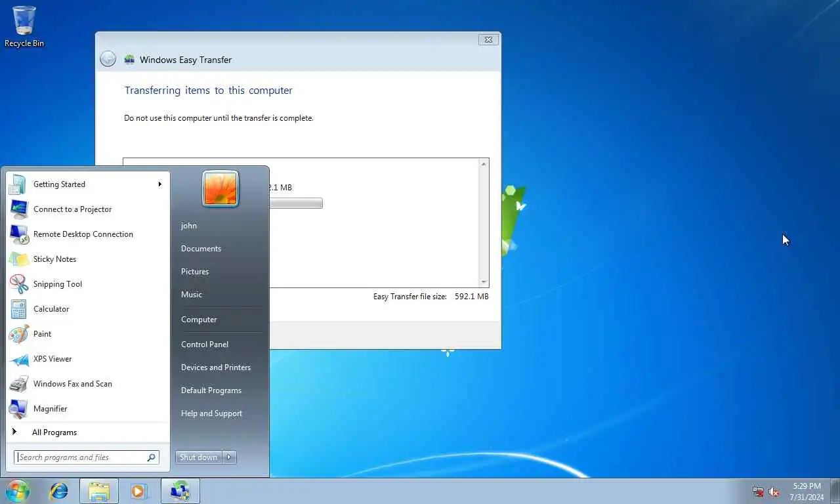Open Documents from the Start menu
Image resolution: width=840 pixels, height=504 pixels.
pyautogui.click(x=201, y=249)
